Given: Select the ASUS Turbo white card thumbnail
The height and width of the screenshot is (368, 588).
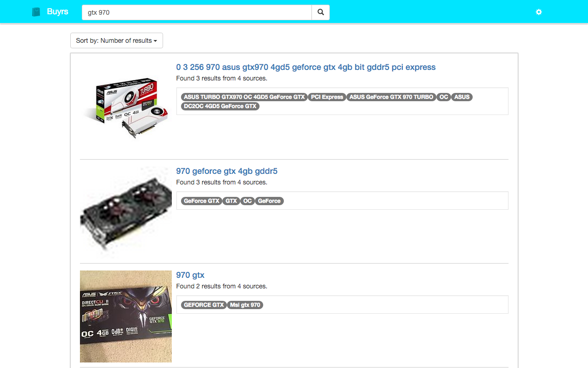Looking at the screenshot, I should [126, 109].
